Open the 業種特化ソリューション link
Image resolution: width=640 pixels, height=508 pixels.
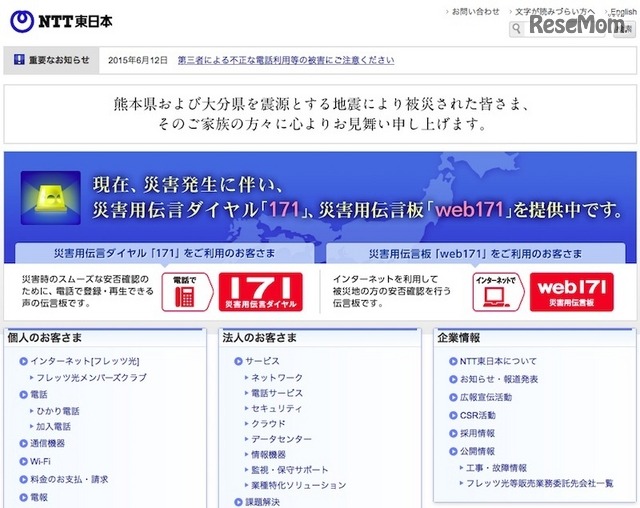tap(298, 485)
